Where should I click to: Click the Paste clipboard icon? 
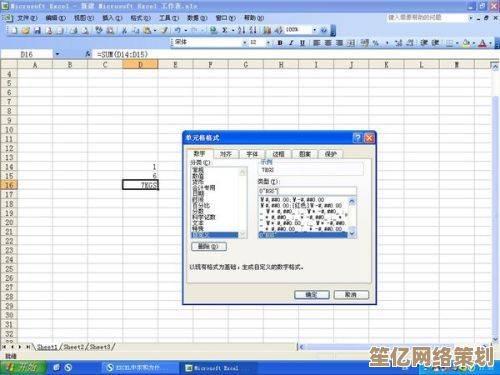147,31
